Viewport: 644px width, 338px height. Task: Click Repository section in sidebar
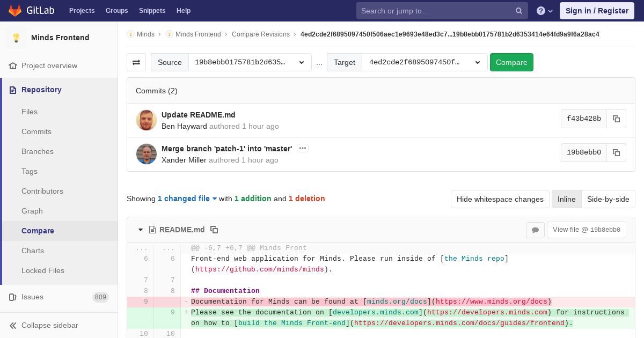coord(41,90)
